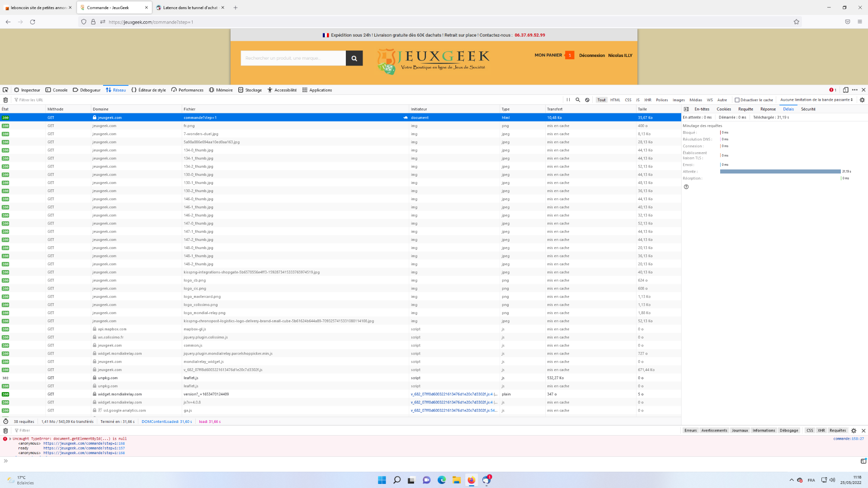
Task: Click the red error count badge
Action: pyautogui.click(x=833, y=90)
